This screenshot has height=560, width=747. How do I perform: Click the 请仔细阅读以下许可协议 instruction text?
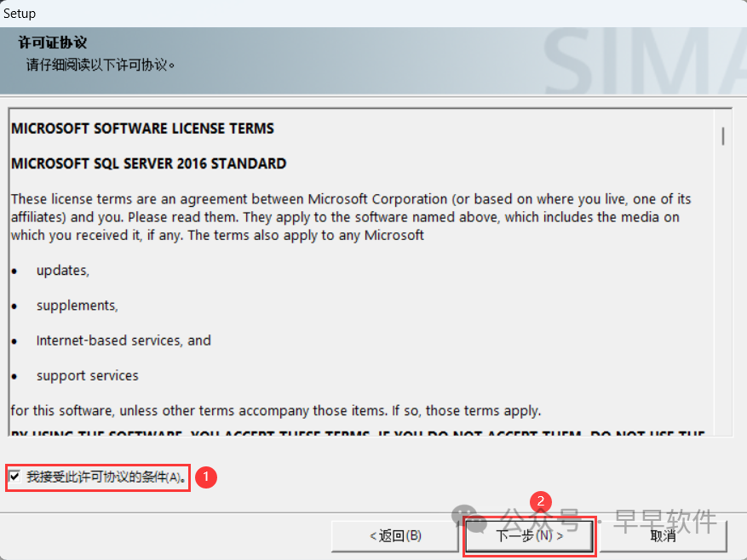pyautogui.click(x=101, y=64)
